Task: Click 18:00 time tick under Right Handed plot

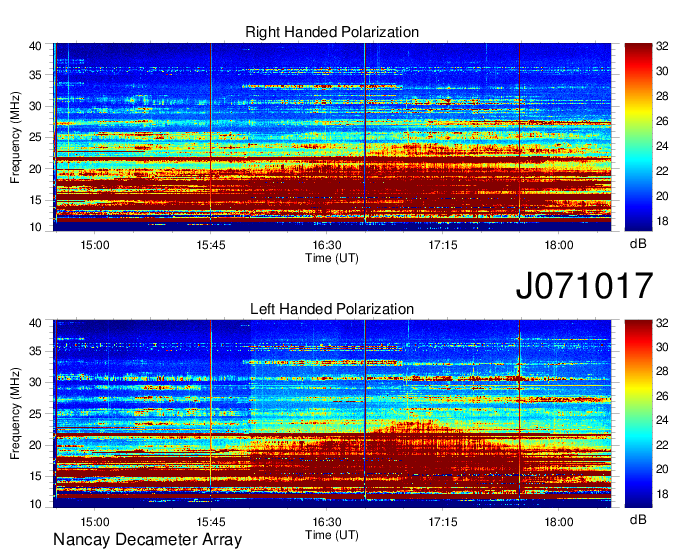Action: coord(559,245)
